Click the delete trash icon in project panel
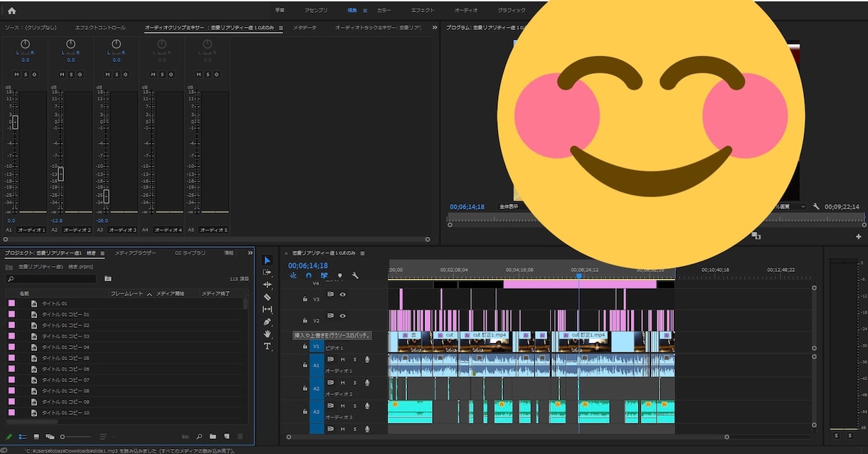 [x=240, y=436]
